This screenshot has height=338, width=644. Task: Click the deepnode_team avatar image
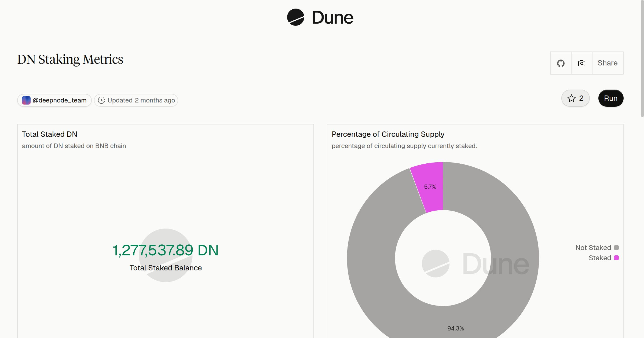(x=26, y=100)
